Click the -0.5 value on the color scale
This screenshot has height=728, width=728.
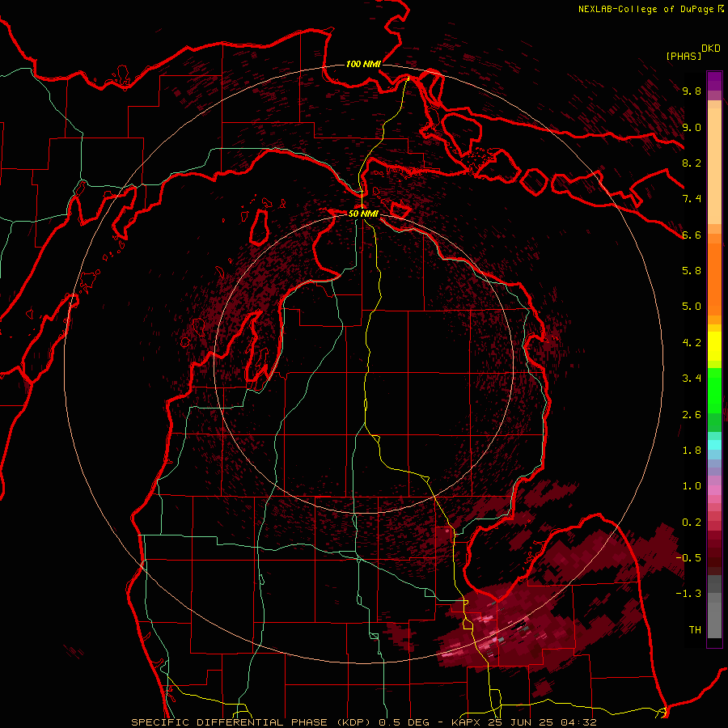tap(688, 558)
